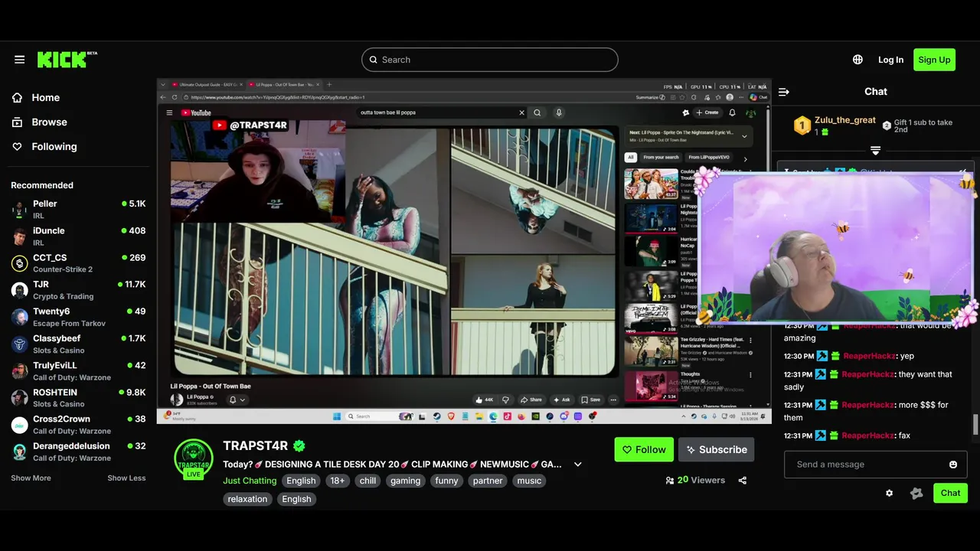Click the '20 Viewers' count
Screen dimensions: 980x551
tap(701, 481)
